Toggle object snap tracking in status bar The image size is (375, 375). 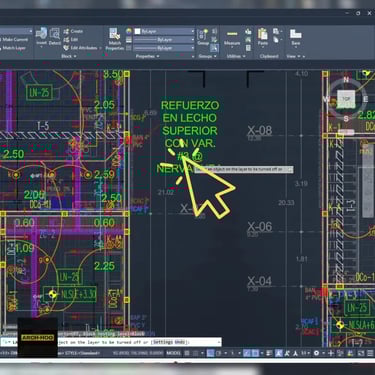[246, 353]
